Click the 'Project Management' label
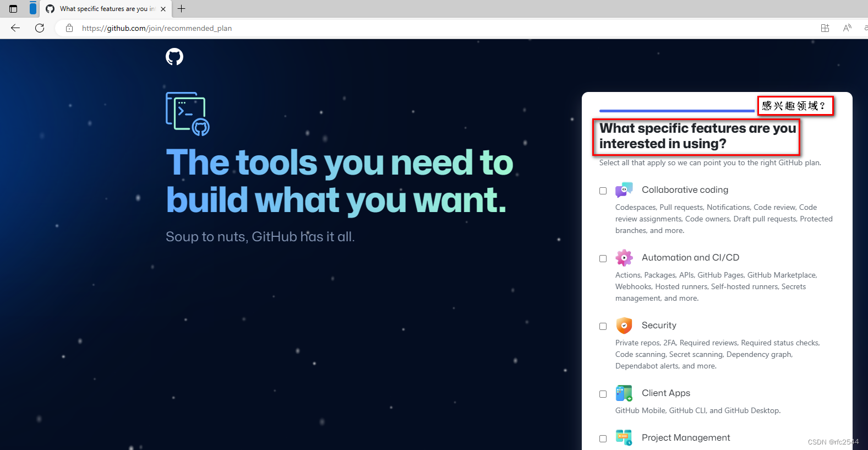The height and width of the screenshot is (450, 868). pyautogui.click(x=686, y=437)
